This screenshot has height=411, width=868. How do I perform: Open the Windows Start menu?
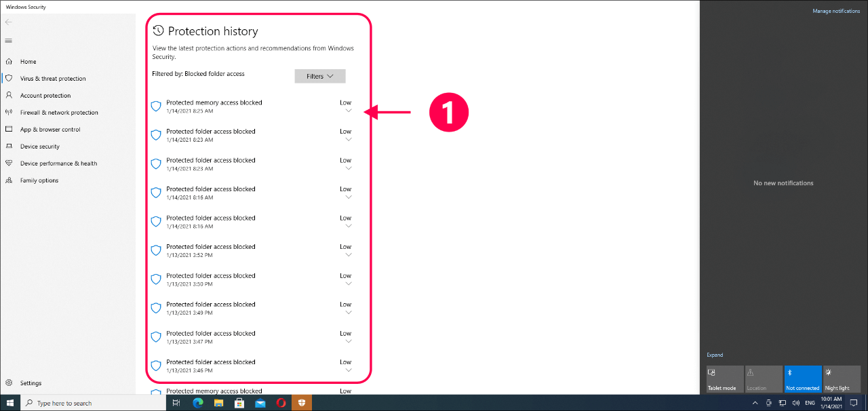tap(10, 403)
